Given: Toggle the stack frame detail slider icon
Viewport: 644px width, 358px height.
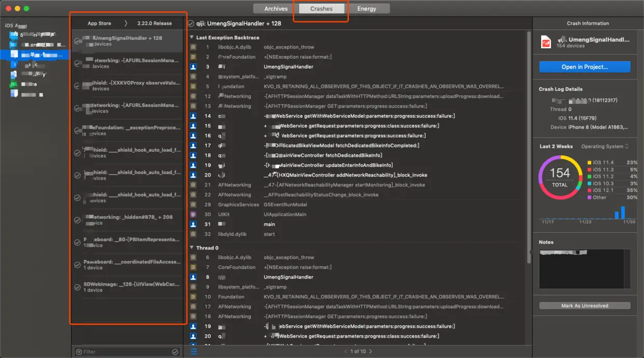Looking at the screenshot, I should click(x=194, y=351).
